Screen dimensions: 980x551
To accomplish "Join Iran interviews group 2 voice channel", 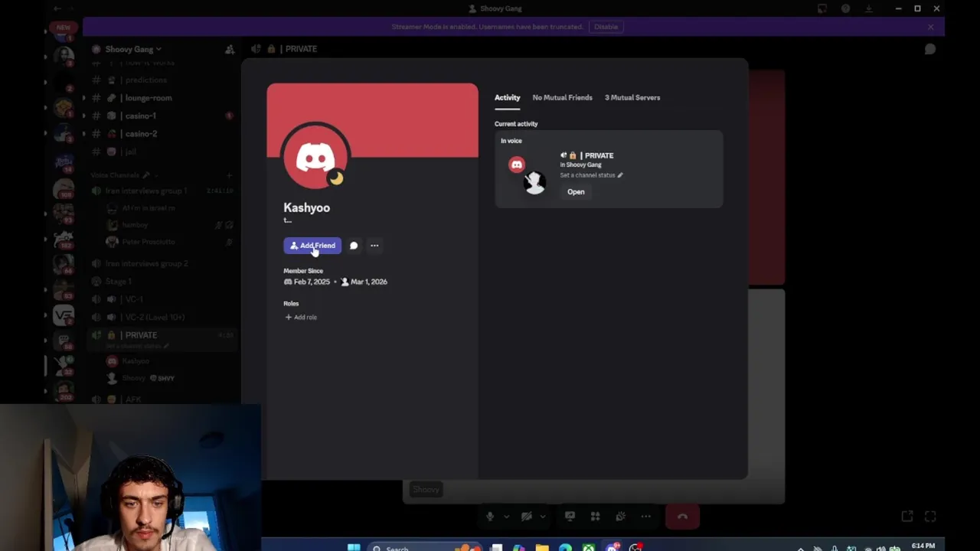I will coord(145,263).
